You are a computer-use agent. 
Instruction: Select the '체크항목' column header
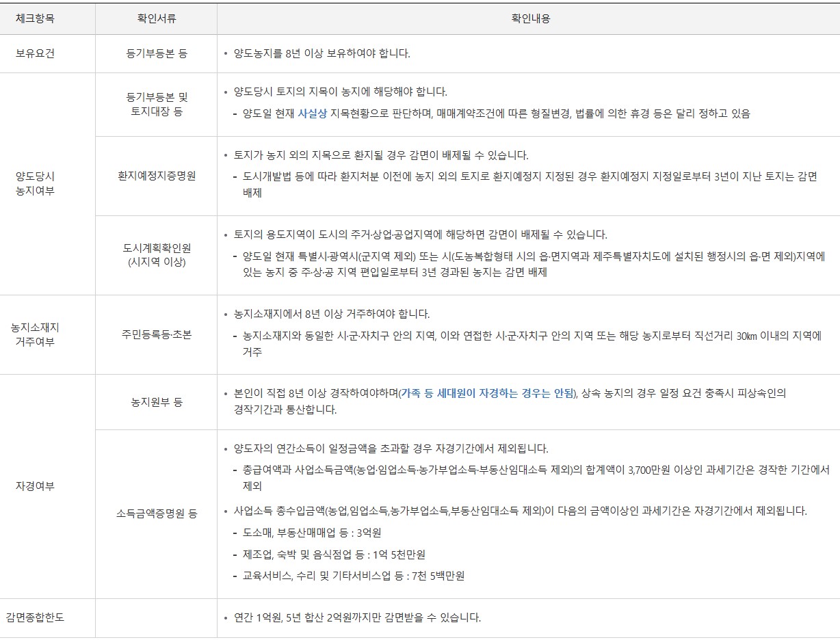click(x=31, y=20)
